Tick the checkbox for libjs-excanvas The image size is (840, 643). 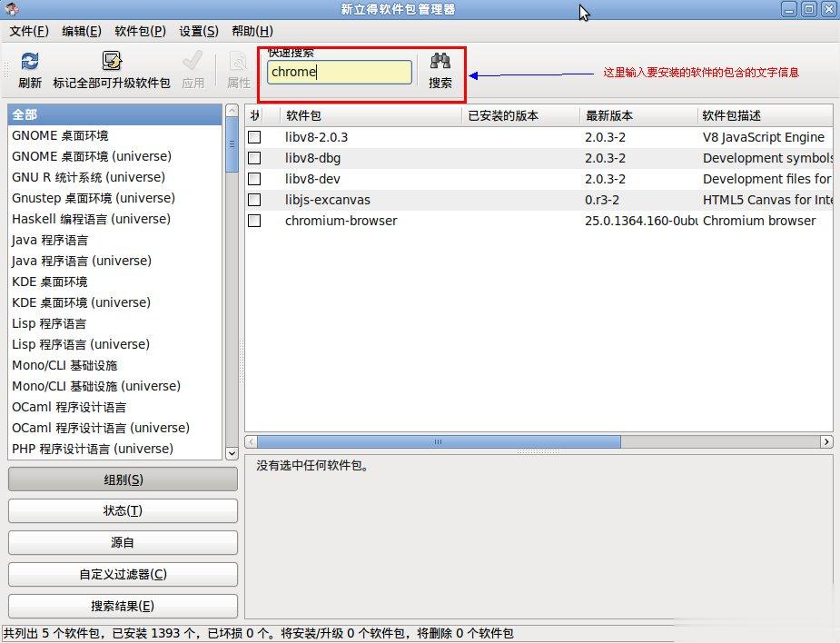[254, 200]
